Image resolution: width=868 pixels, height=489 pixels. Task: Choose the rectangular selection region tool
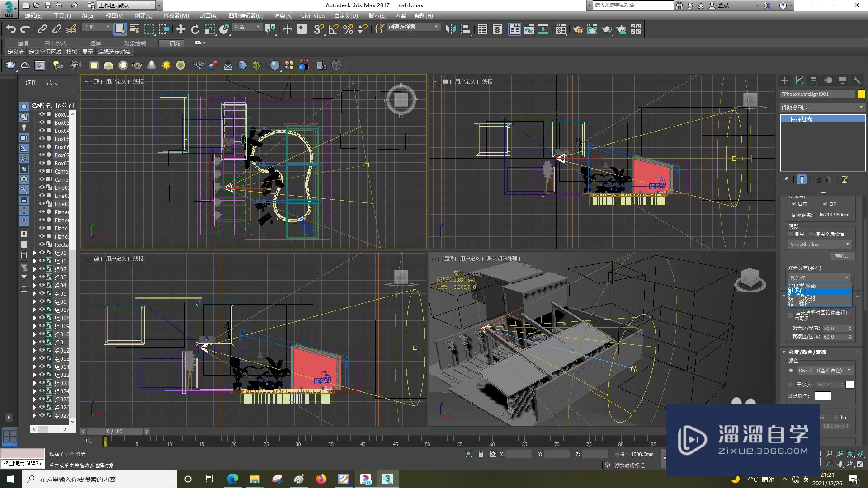(149, 29)
